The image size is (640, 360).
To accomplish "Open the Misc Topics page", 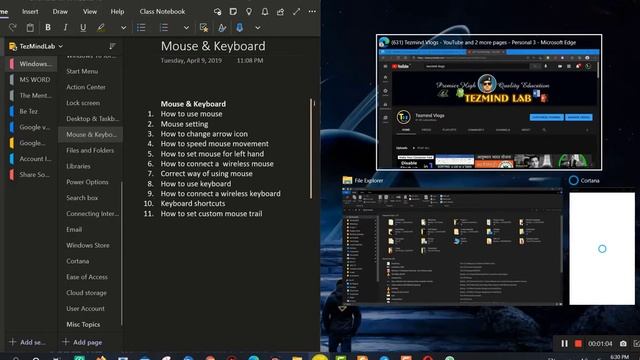I will pyautogui.click(x=90, y=324).
